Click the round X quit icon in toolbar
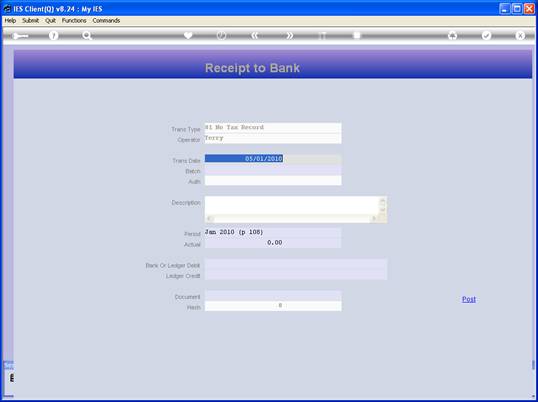This screenshot has width=538, height=402. 520,35
